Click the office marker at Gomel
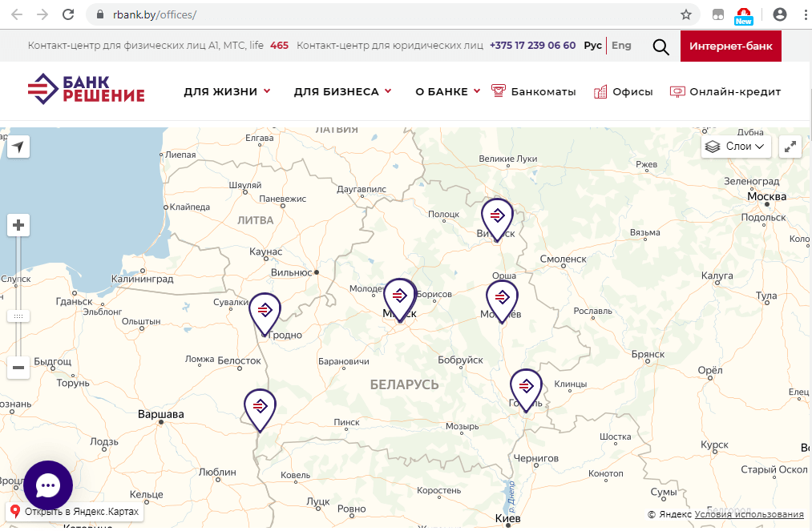The image size is (812, 531). (x=526, y=388)
